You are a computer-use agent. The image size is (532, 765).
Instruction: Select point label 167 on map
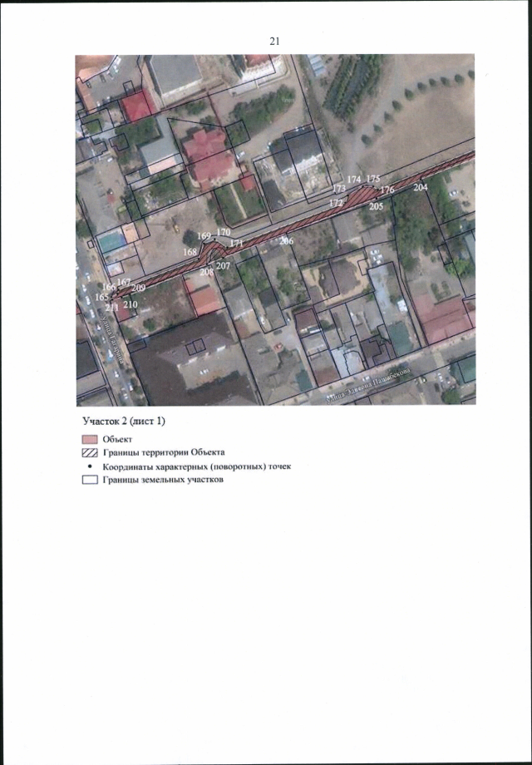pos(125,282)
